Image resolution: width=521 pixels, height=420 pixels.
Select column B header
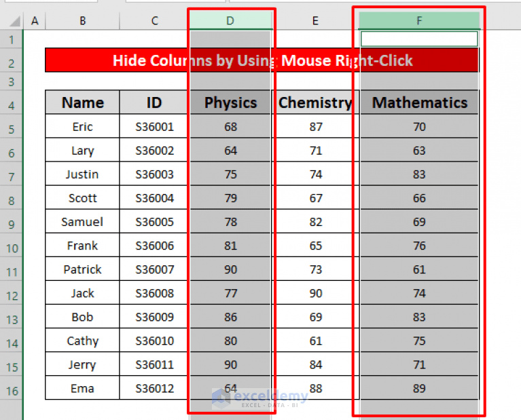[82, 21]
